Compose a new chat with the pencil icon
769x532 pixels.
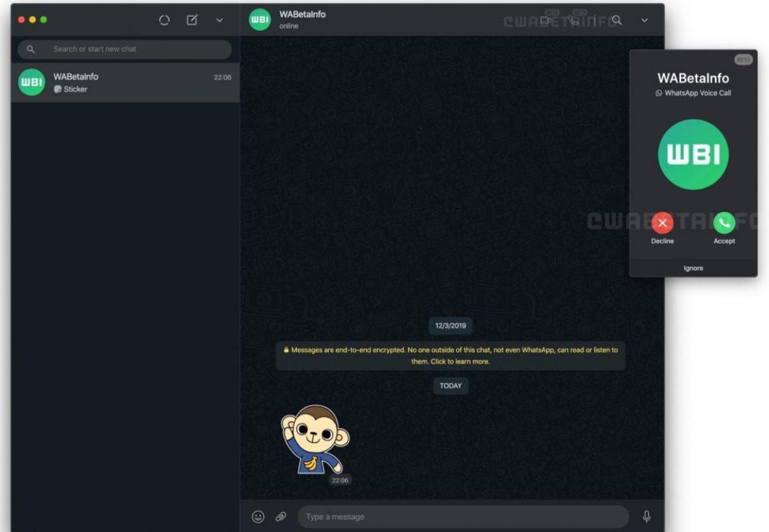(192, 20)
